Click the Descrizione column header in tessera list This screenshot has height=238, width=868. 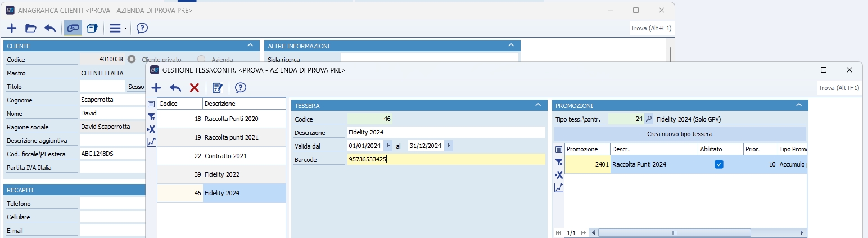coord(244,104)
